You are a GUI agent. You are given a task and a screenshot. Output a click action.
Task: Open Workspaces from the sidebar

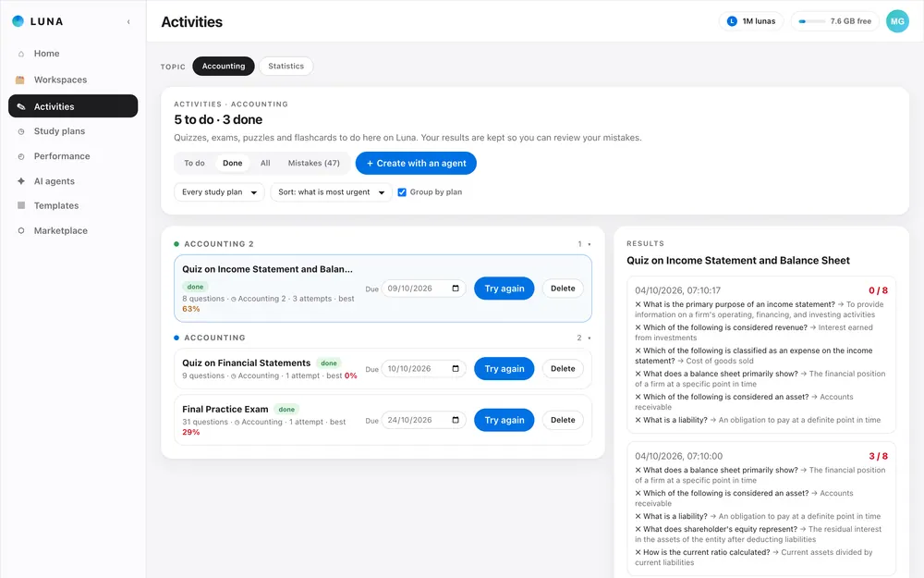(x=73, y=80)
